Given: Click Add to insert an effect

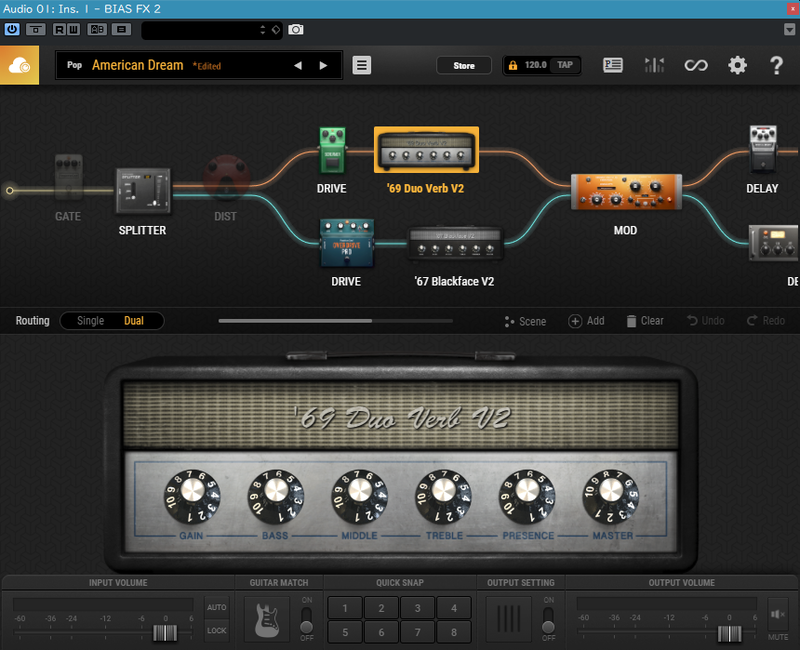Looking at the screenshot, I should 586,321.
